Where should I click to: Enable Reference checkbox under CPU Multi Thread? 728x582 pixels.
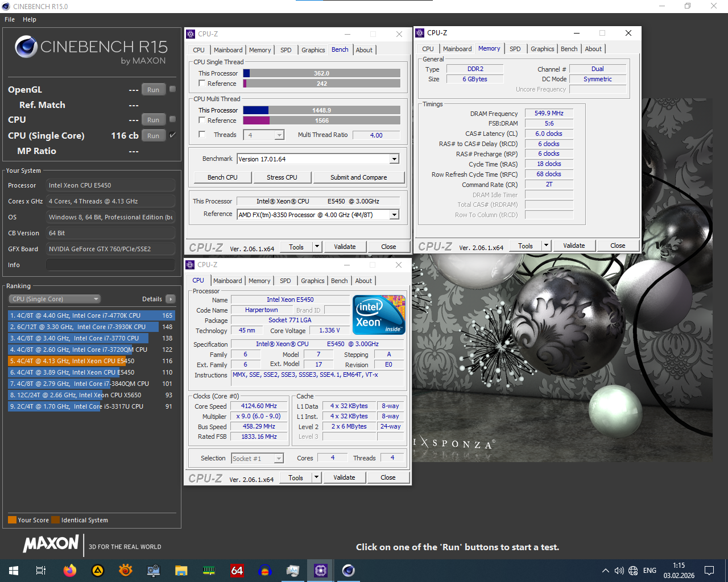tap(202, 120)
